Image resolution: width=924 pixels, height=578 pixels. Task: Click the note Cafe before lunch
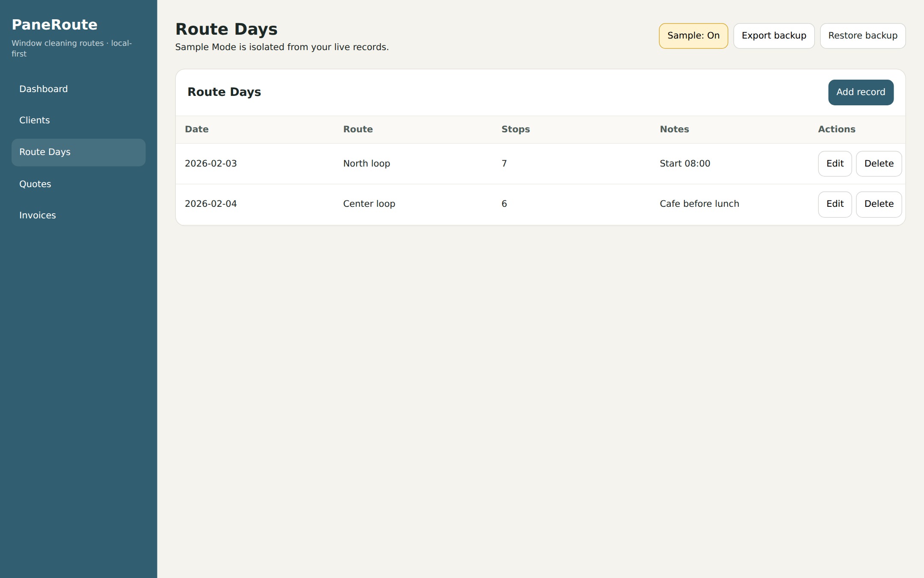(699, 204)
